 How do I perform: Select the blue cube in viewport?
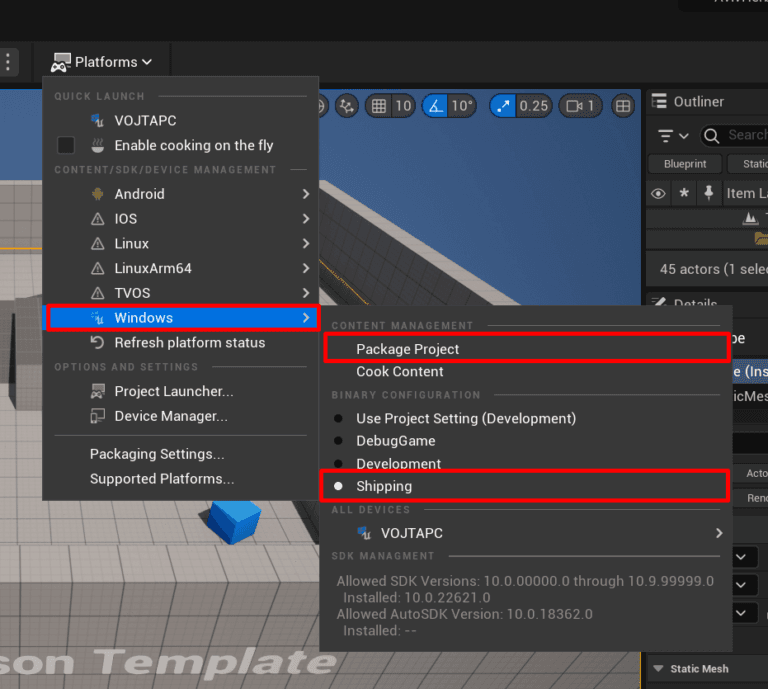[234, 521]
